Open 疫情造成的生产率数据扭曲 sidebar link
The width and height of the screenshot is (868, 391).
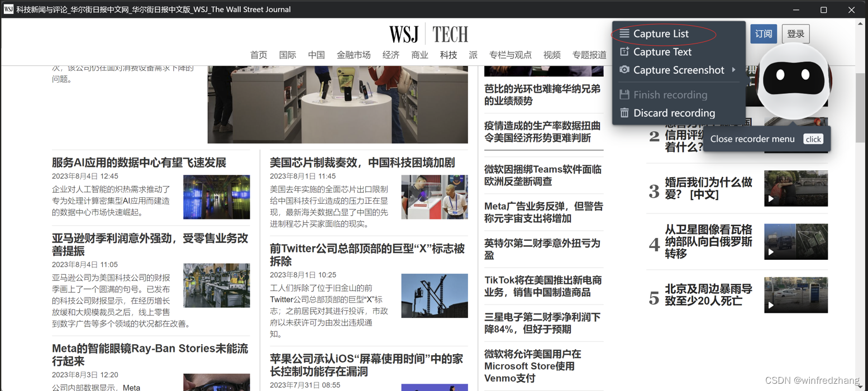coord(542,132)
